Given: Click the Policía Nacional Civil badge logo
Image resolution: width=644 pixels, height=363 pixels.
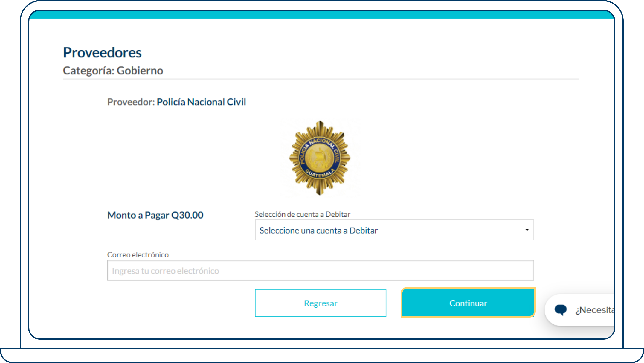Looking at the screenshot, I should point(320,158).
